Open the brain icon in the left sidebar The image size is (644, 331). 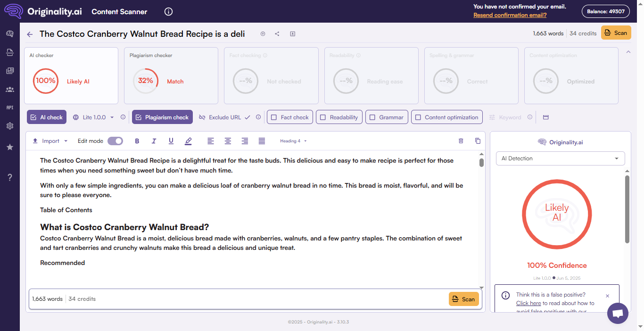coord(9,33)
